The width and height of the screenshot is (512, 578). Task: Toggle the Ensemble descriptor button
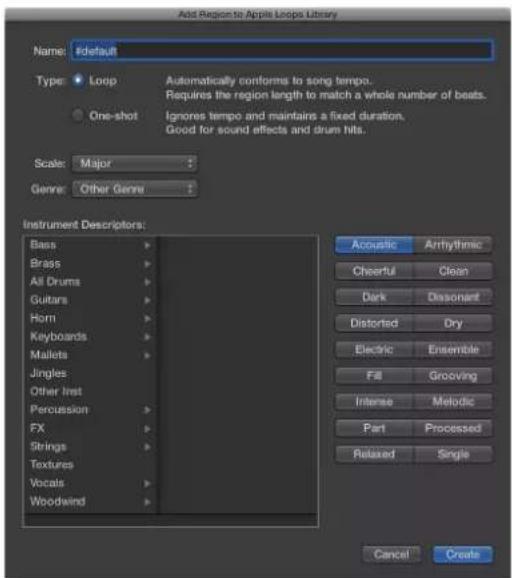point(453,349)
